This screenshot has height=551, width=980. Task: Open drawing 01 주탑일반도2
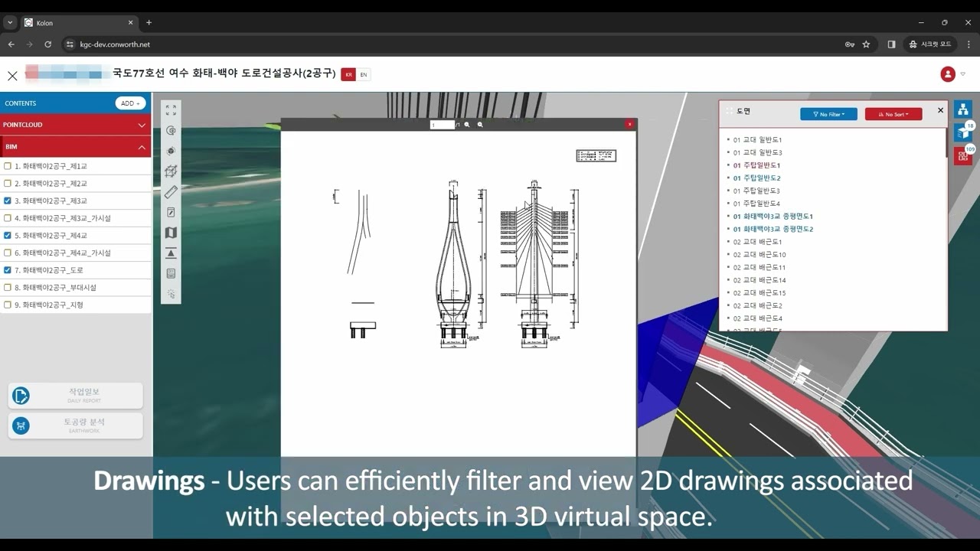tap(756, 178)
